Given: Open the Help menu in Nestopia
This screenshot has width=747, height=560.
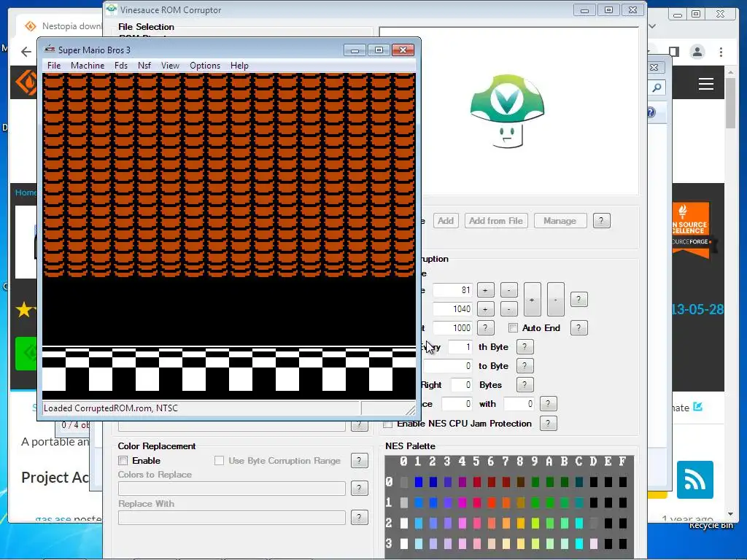Looking at the screenshot, I should (239, 65).
